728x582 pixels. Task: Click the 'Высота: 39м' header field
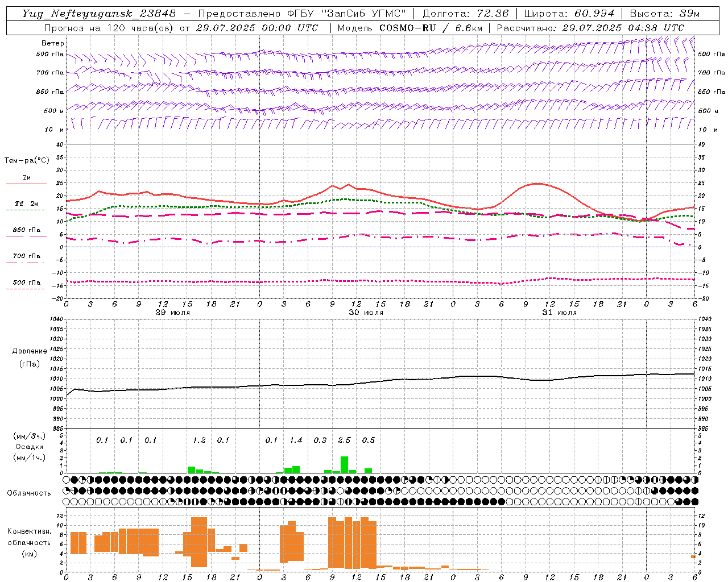(665, 14)
